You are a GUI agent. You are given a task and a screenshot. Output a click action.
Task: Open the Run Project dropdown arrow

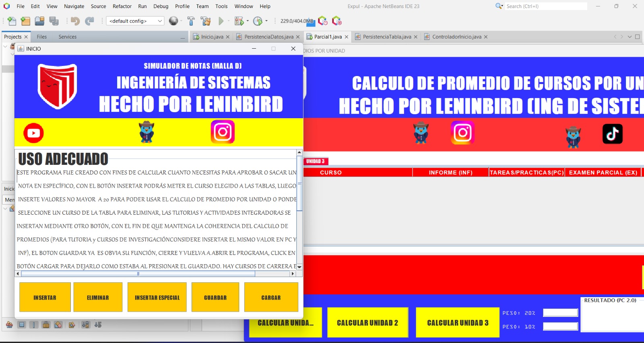pyautogui.click(x=229, y=21)
